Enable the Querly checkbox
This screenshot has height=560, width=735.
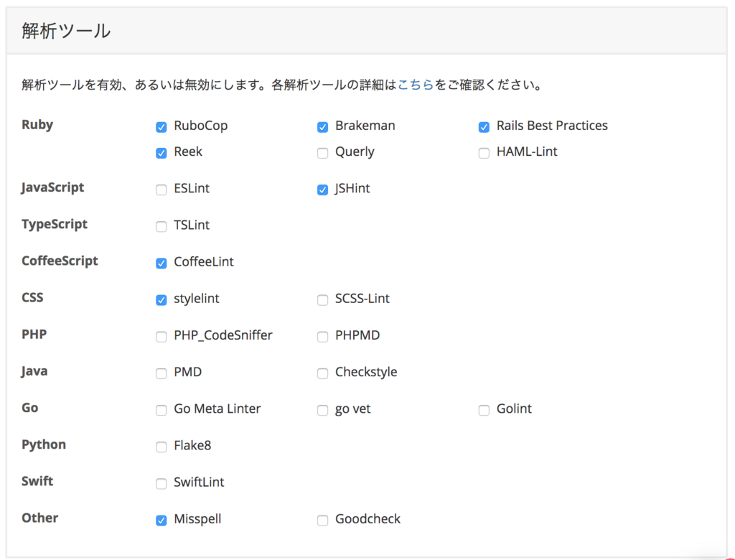point(322,154)
